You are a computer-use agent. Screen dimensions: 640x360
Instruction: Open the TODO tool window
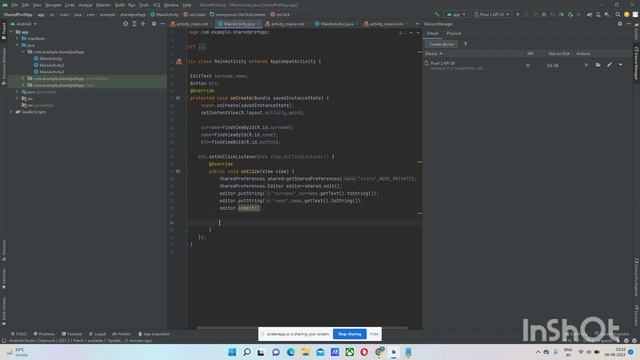(x=19, y=334)
